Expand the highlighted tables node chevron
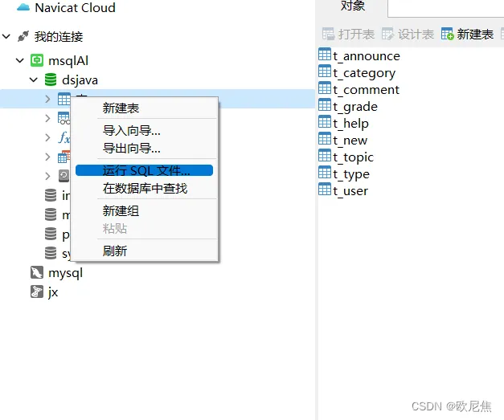Viewport: 504px width, 420px height. pos(47,99)
